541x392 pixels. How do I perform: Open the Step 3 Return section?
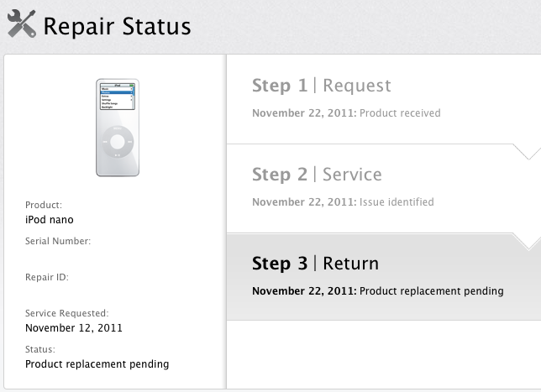[x=315, y=264]
